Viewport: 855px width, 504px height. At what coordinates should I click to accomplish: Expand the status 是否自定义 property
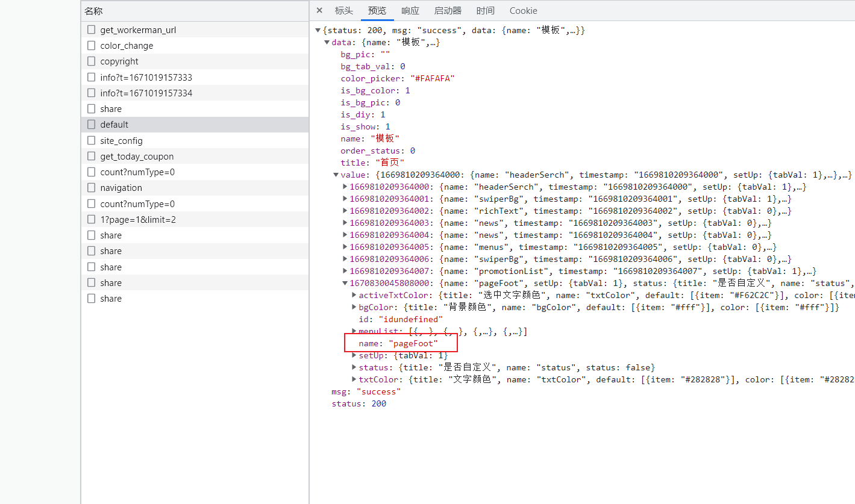[x=354, y=367]
